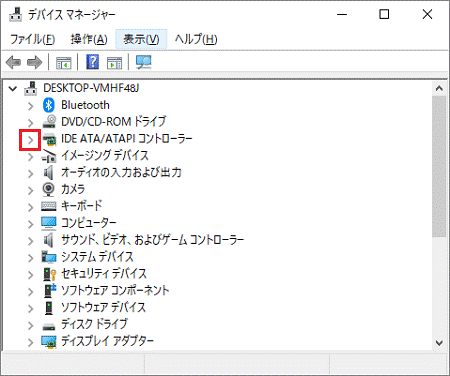Image resolution: width=450 pixels, height=376 pixels.
Task: Open the 表示(V) menu
Action: [141, 39]
